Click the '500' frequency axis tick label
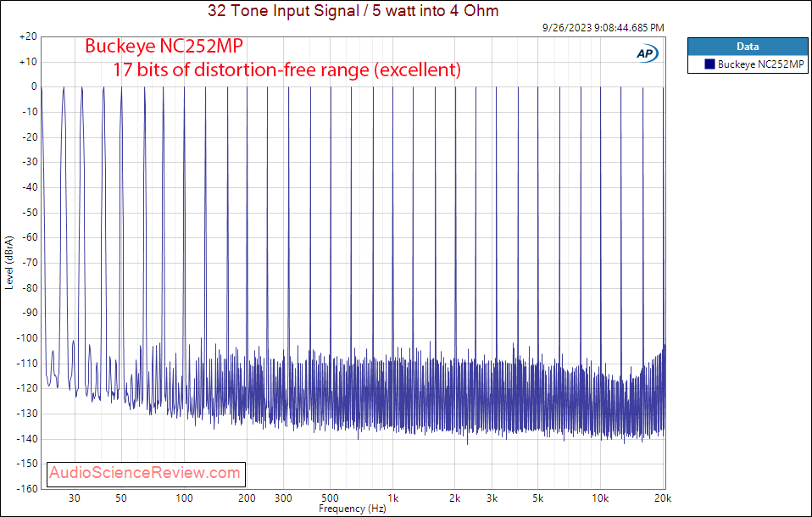Screen dimensions: 812x517 click(330, 498)
